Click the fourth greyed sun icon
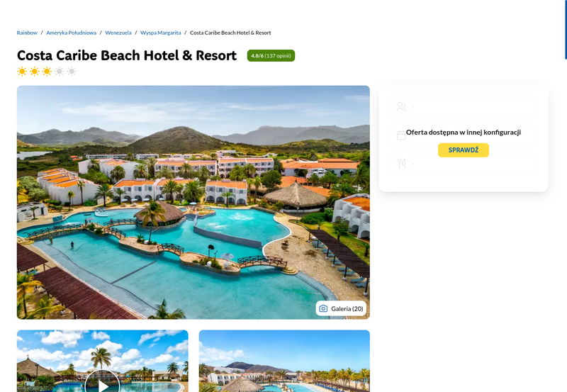 tap(60, 71)
